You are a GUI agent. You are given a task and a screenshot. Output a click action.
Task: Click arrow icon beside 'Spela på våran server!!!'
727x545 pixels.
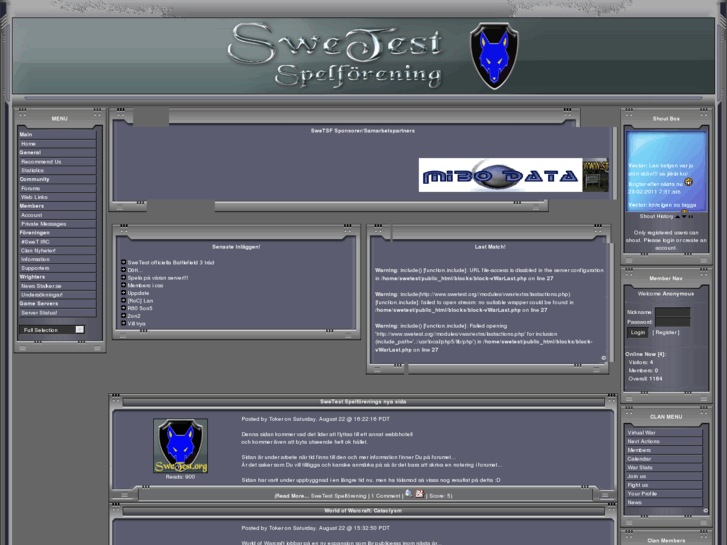(123, 277)
